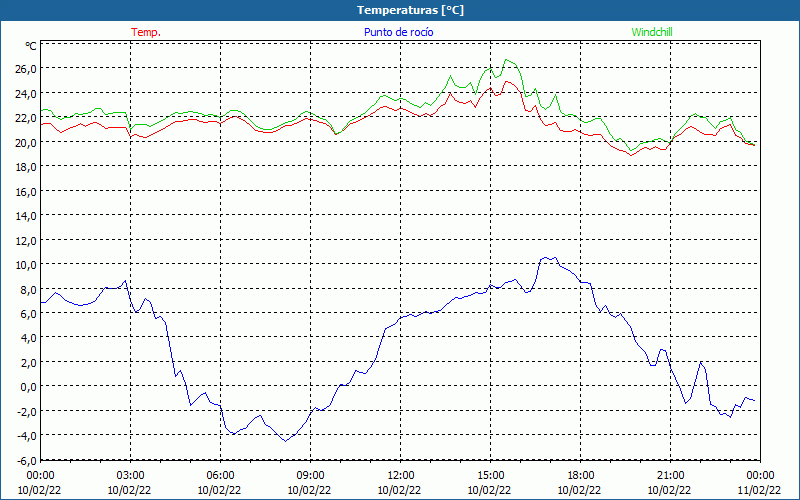Select the blue 'Punto de rocío' legend label
Image resolution: width=800 pixels, height=500 pixels.
pyautogui.click(x=398, y=32)
